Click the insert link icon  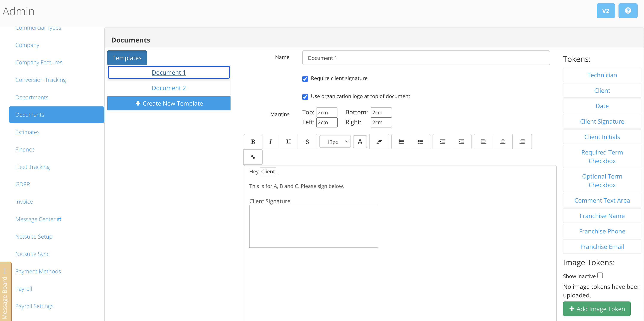(253, 157)
